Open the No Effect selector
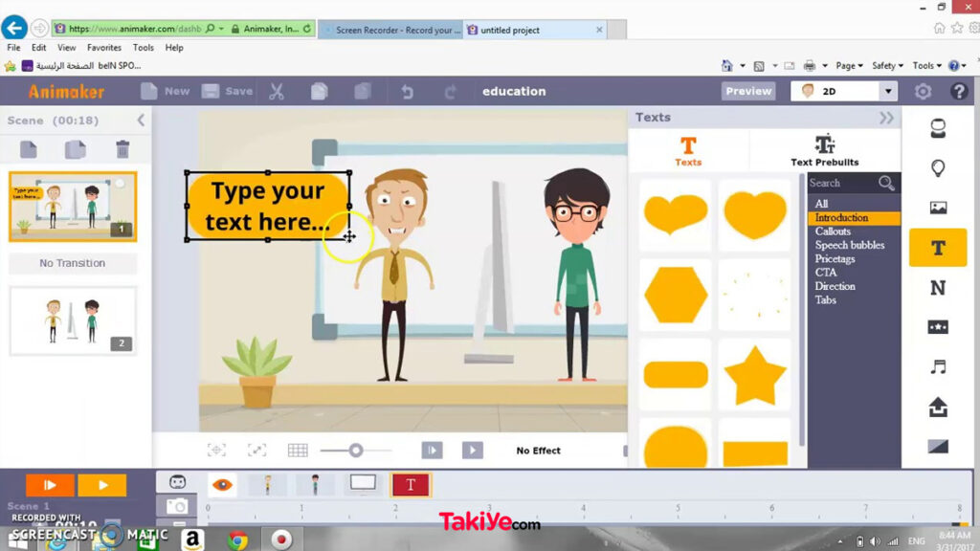The height and width of the screenshot is (551, 980). click(x=538, y=451)
